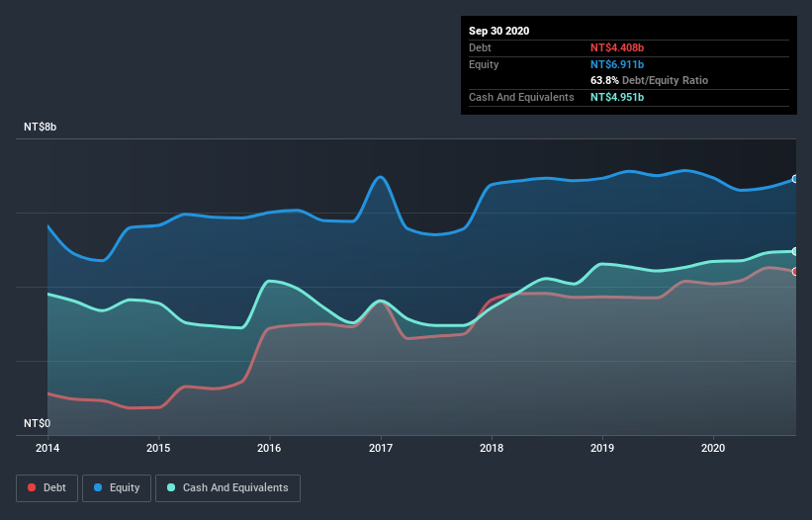
Task: Toggle the Cash And Equivalents legend button
Action: (x=227, y=488)
